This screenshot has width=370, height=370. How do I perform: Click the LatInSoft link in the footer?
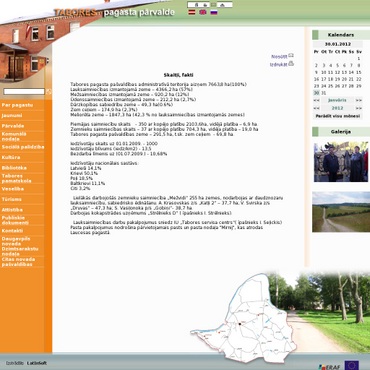point(37,363)
